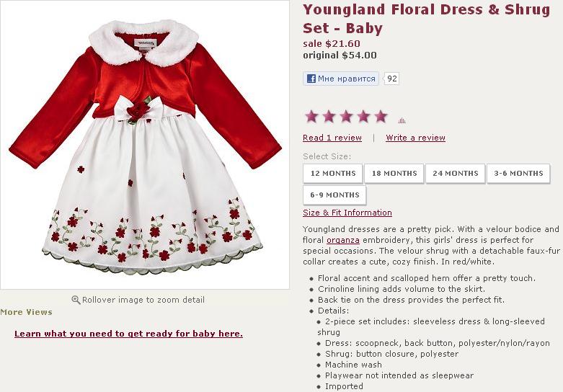Click the third rating star
This screenshot has height=392, width=563.
[x=346, y=116]
